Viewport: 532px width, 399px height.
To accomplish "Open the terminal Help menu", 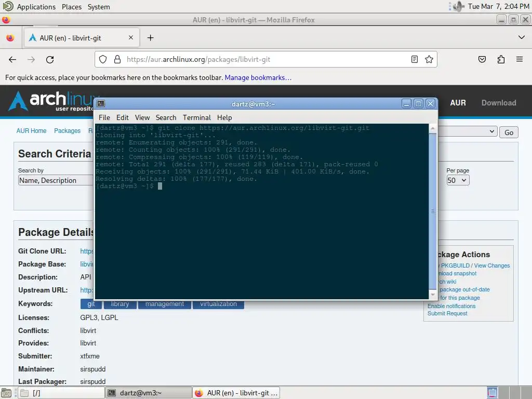I will point(224,117).
